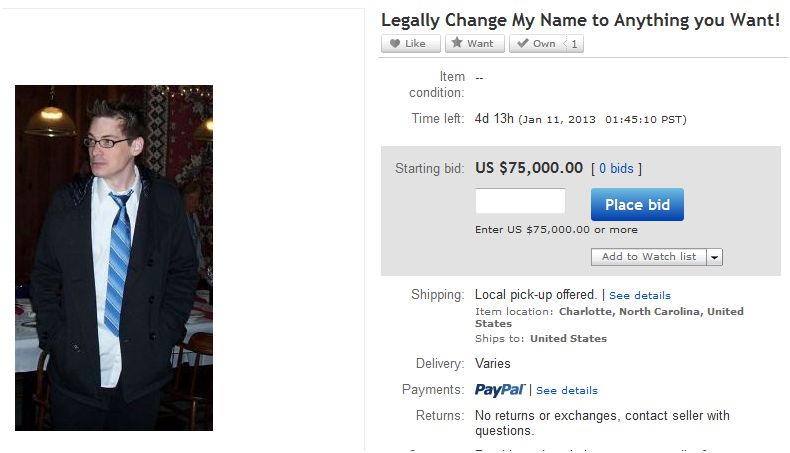
Task: Click the Like button label
Action: 415,44
